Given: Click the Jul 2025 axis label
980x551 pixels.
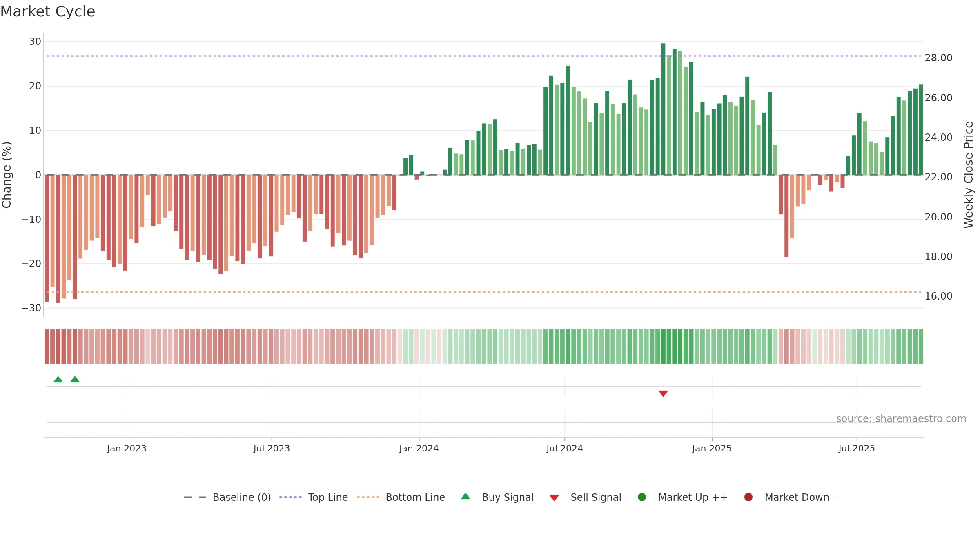Looking at the screenshot, I should coord(857,448).
